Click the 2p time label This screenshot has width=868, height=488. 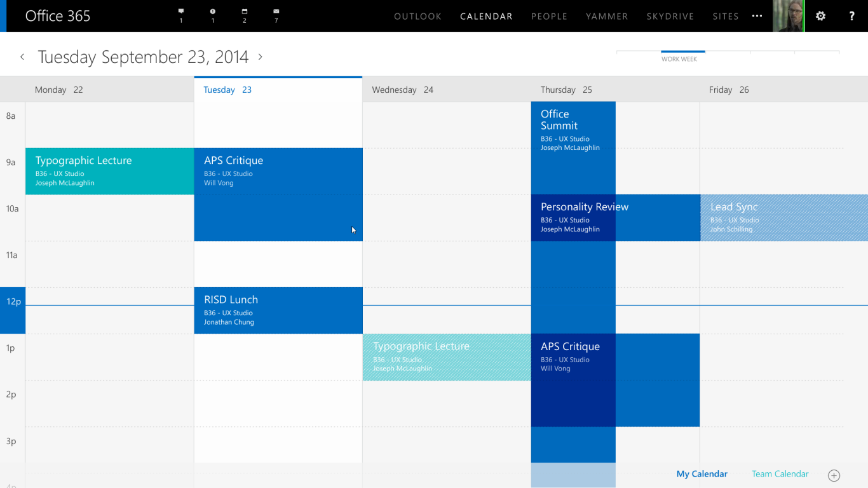[11, 394]
